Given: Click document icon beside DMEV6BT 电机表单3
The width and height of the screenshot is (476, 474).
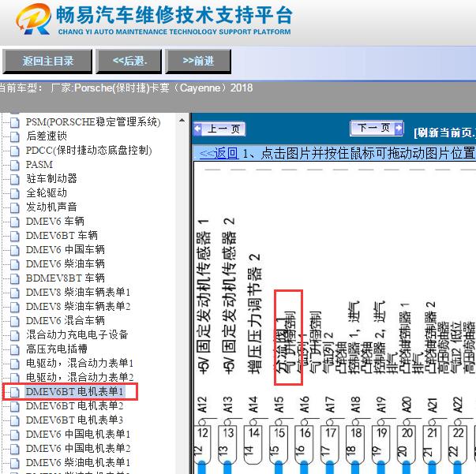Looking at the screenshot, I should click(x=14, y=421).
